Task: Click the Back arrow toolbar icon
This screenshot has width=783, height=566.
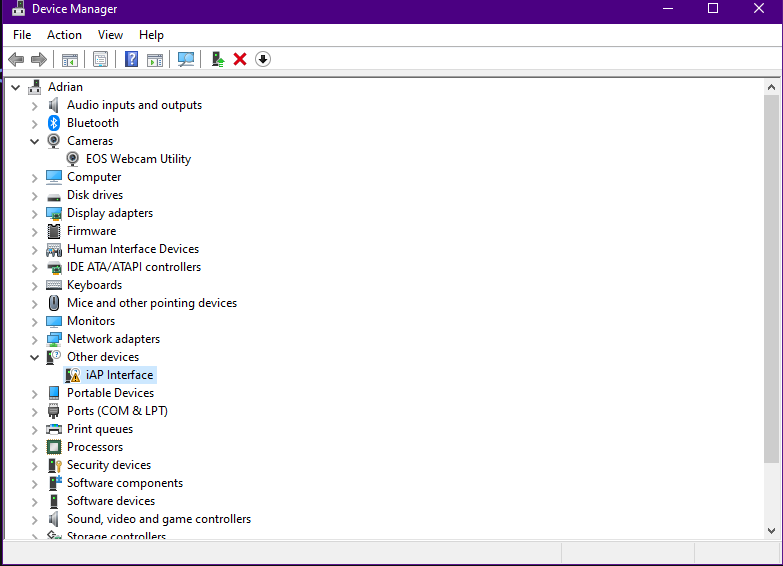Action: point(16,59)
